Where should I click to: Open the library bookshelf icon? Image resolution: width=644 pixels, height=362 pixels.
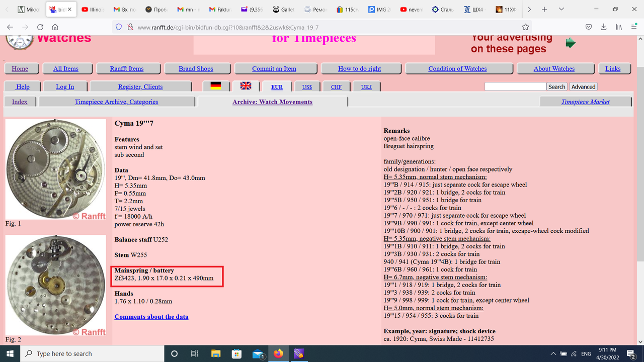point(619,27)
